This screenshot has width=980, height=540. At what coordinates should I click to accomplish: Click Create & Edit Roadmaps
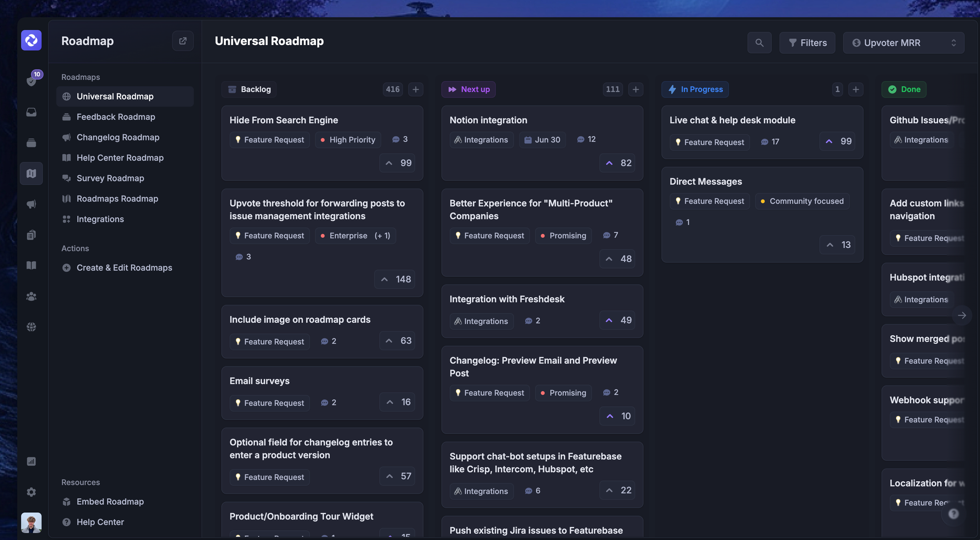coord(123,268)
